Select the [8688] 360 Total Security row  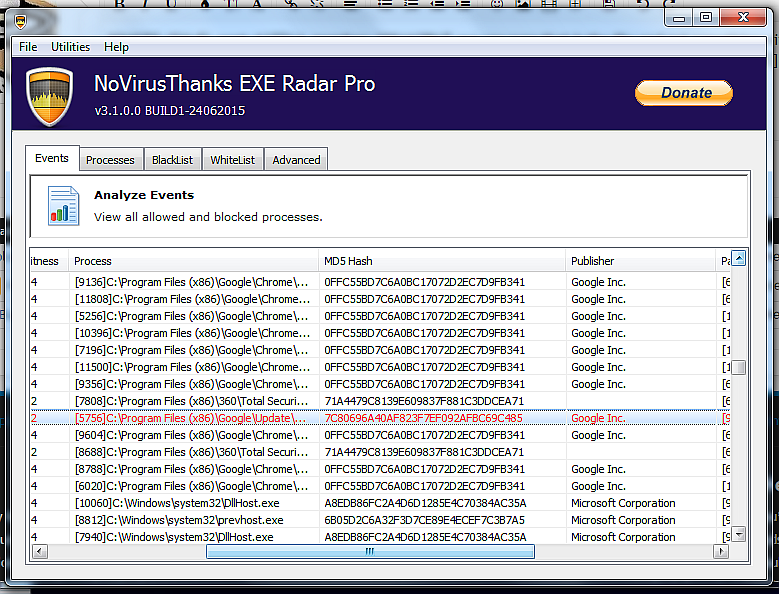pyautogui.click(x=380, y=452)
